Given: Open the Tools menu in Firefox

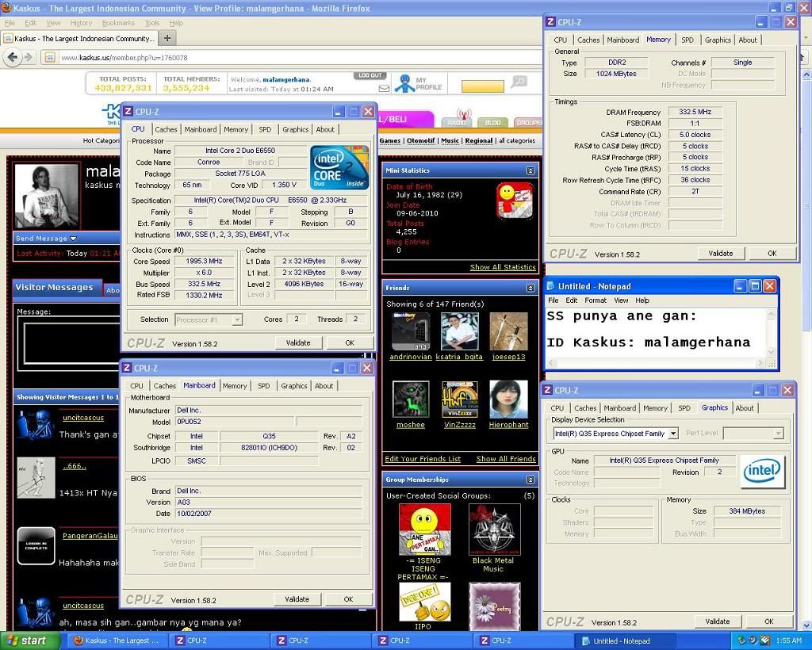Looking at the screenshot, I should click(152, 23).
